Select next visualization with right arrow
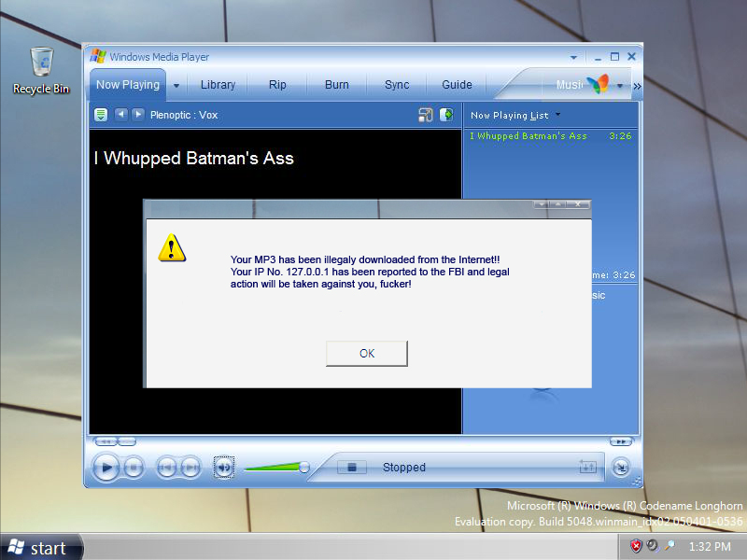The height and width of the screenshot is (560, 747). (138, 114)
